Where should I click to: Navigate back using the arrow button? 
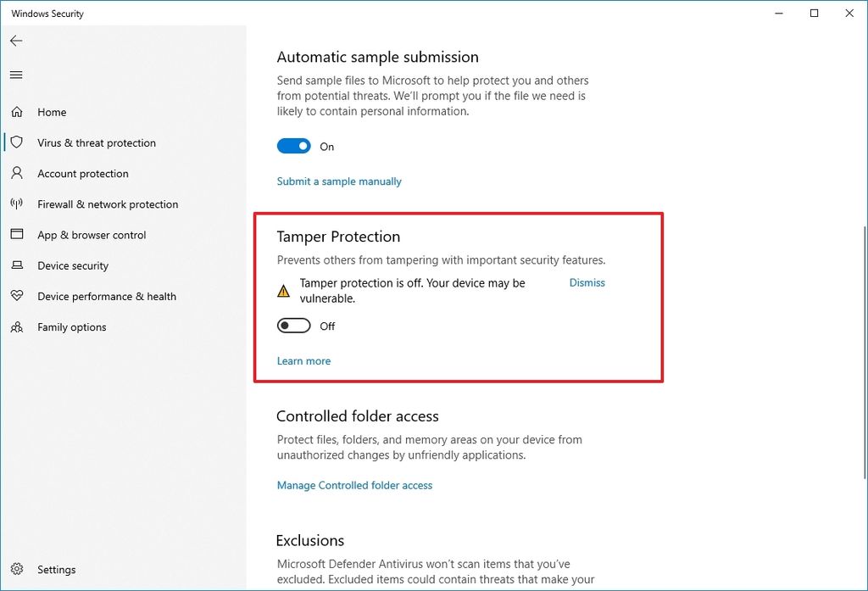click(x=15, y=40)
